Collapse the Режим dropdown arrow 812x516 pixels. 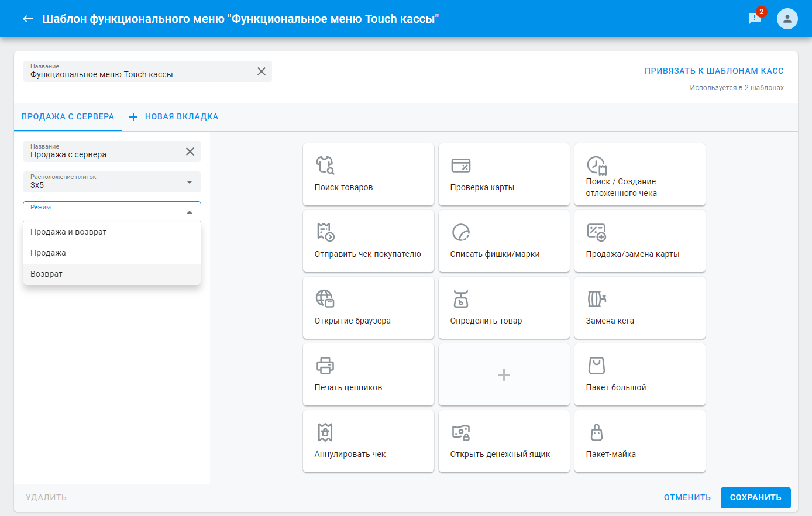[x=189, y=212]
